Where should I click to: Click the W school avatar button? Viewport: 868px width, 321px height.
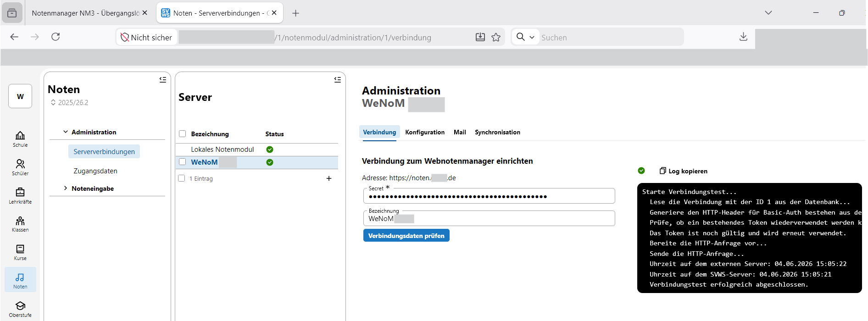click(20, 96)
